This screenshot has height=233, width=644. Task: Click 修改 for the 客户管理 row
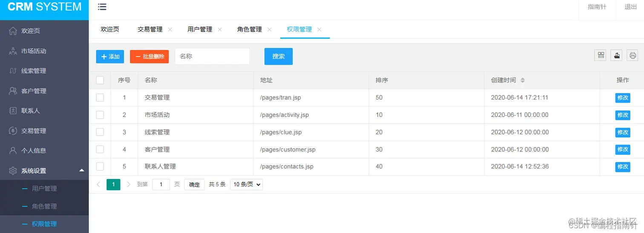coord(623,150)
